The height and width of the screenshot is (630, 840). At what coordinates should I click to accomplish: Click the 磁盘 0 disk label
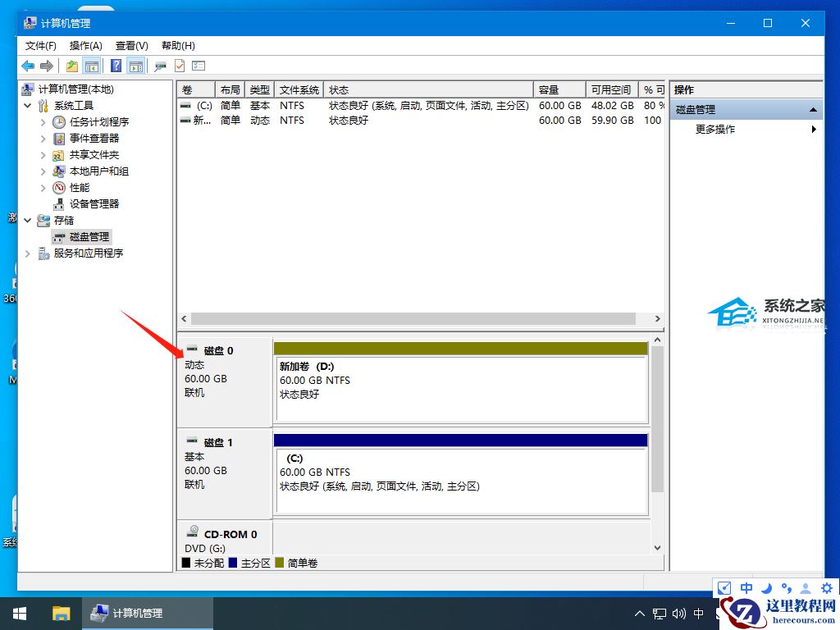pos(218,351)
